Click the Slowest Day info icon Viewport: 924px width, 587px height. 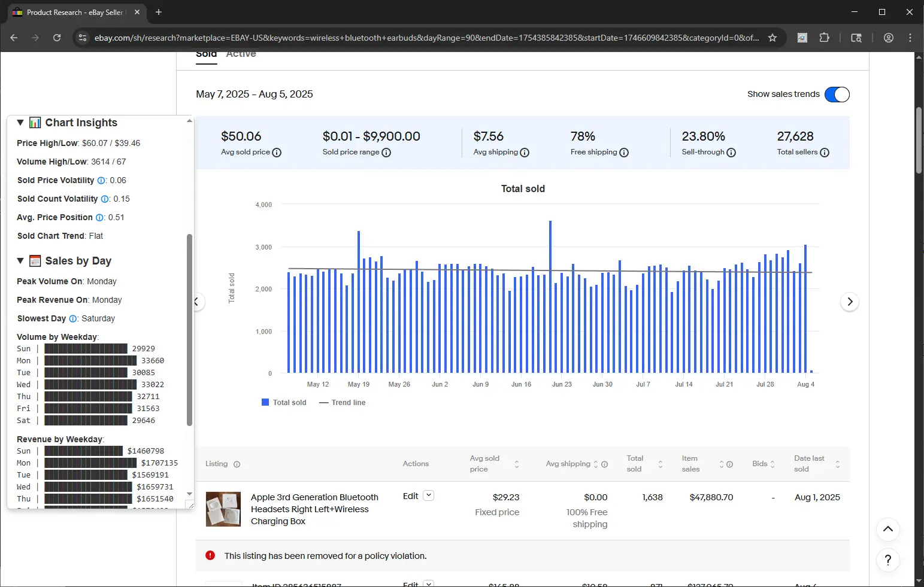[73, 319]
